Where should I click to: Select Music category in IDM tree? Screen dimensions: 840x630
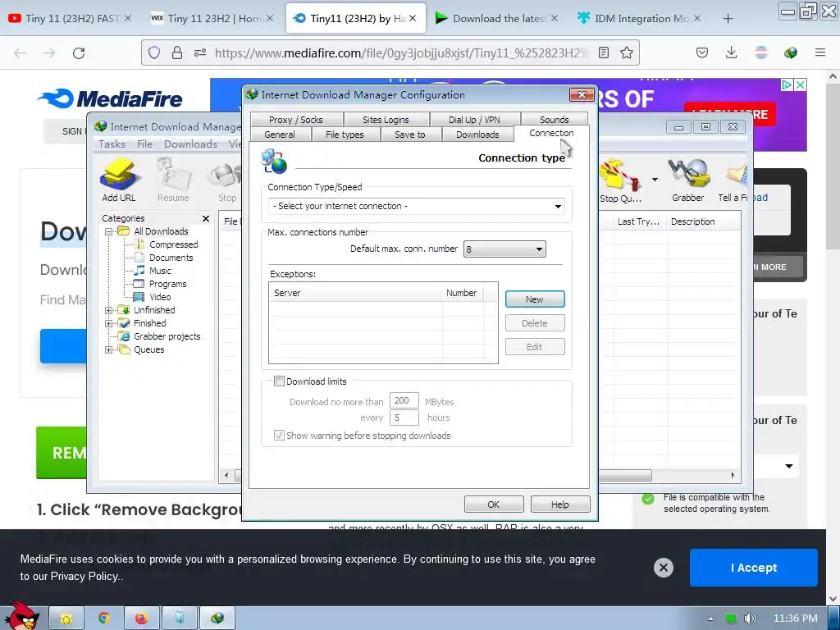[x=160, y=271]
